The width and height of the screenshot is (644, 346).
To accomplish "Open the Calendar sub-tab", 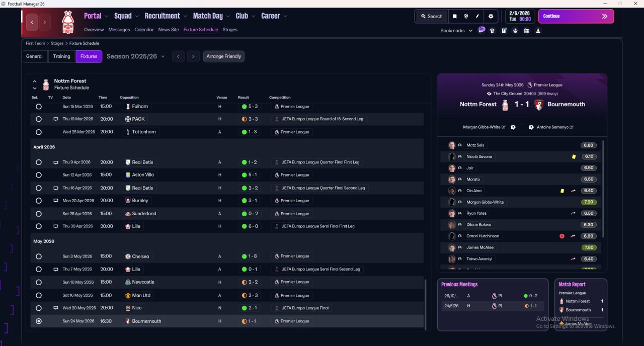I will click(144, 30).
